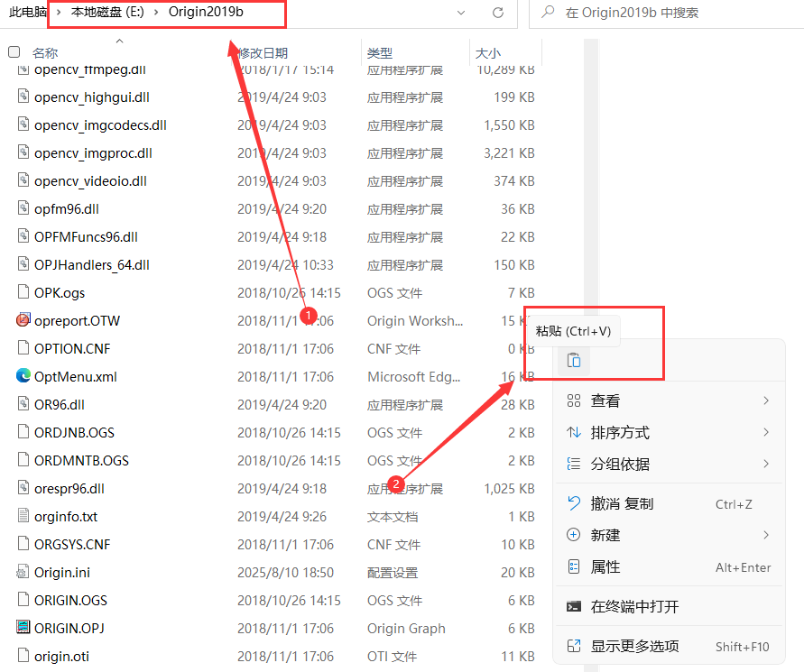Expand the 排序方式 submenu arrow
Image resolution: width=804 pixels, height=672 pixels.
[x=766, y=432]
